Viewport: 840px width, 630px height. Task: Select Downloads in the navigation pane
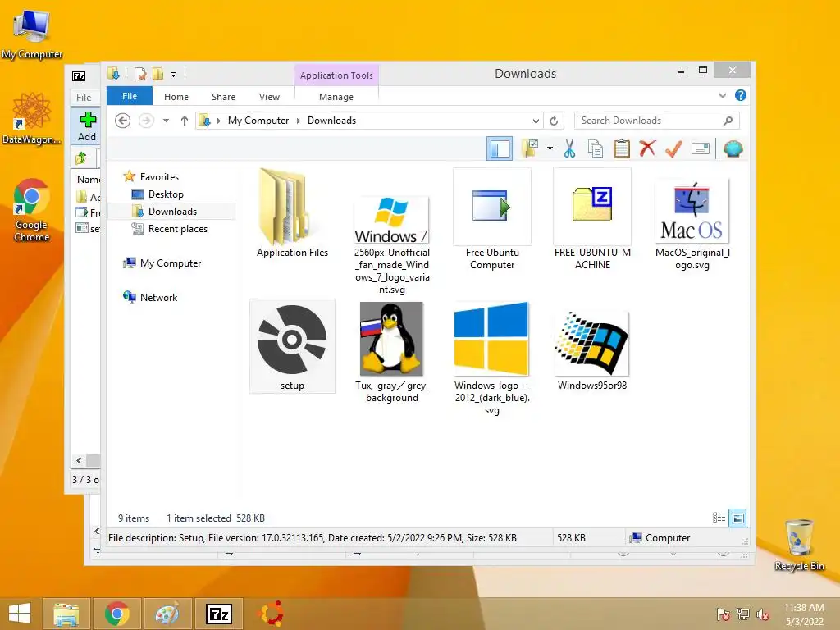[171, 211]
